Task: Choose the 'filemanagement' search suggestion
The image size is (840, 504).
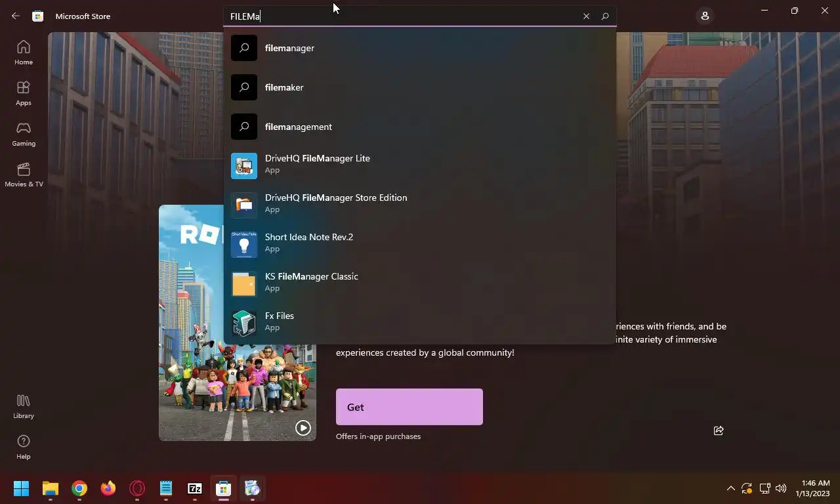Action: tap(419, 127)
